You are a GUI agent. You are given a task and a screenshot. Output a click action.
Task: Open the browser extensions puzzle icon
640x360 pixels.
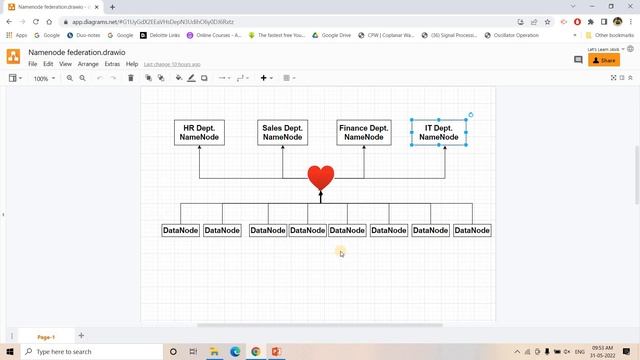591,22
